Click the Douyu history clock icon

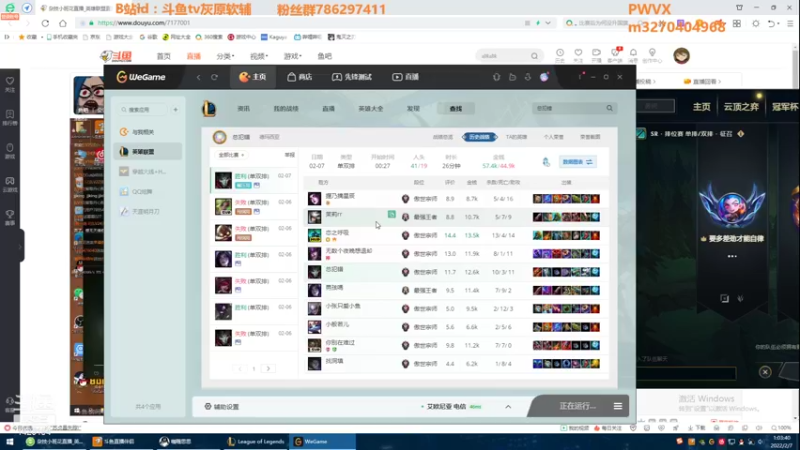point(560,55)
